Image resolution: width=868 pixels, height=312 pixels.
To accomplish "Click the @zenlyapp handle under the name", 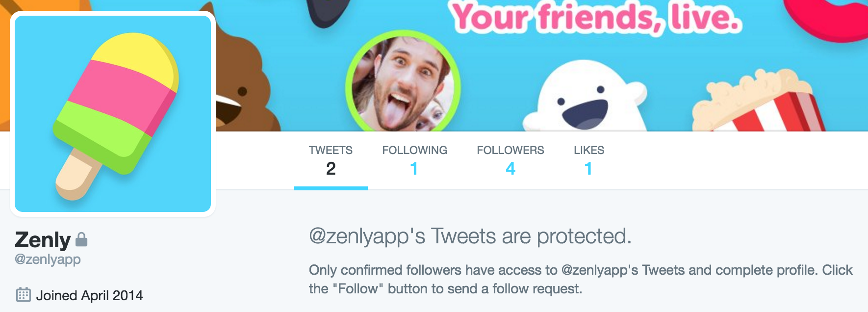I will [x=48, y=259].
